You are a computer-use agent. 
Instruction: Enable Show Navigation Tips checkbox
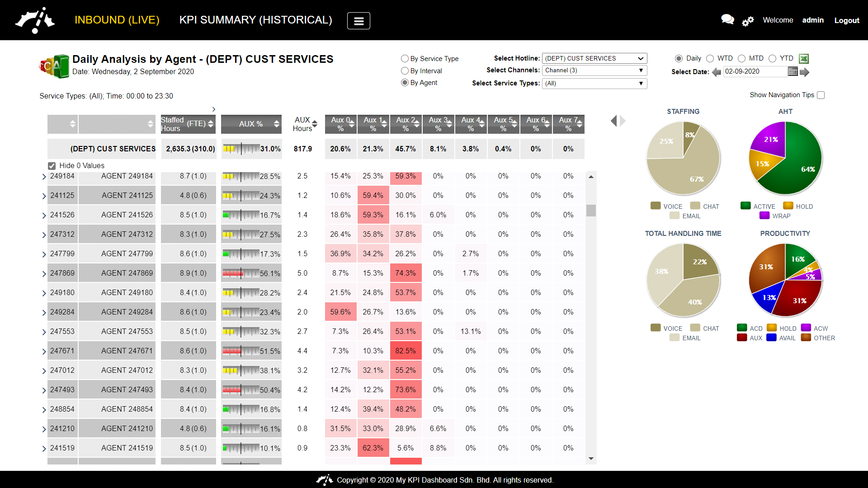point(821,95)
